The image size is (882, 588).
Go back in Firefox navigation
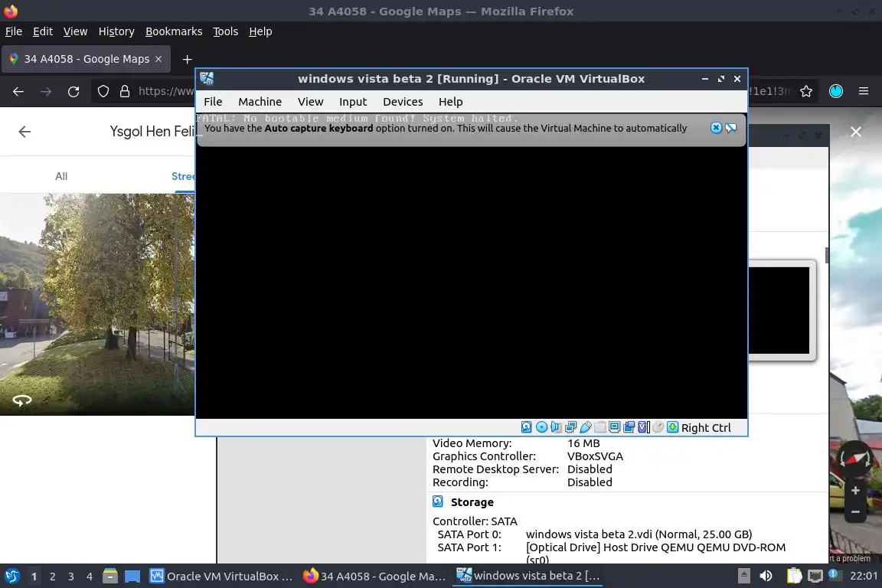pos(18,91)
